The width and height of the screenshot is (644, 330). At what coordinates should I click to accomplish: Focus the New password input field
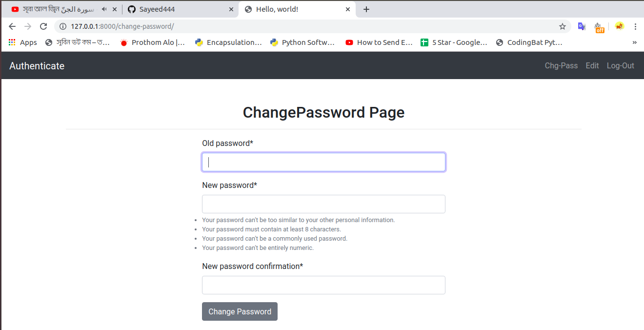click(x=323, y=204)
